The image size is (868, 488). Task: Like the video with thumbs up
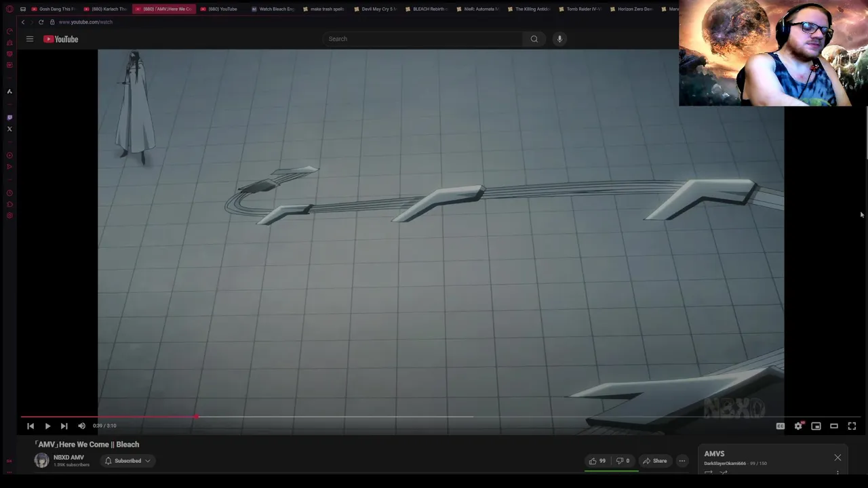pyautogui.click(x=597, y=461)
